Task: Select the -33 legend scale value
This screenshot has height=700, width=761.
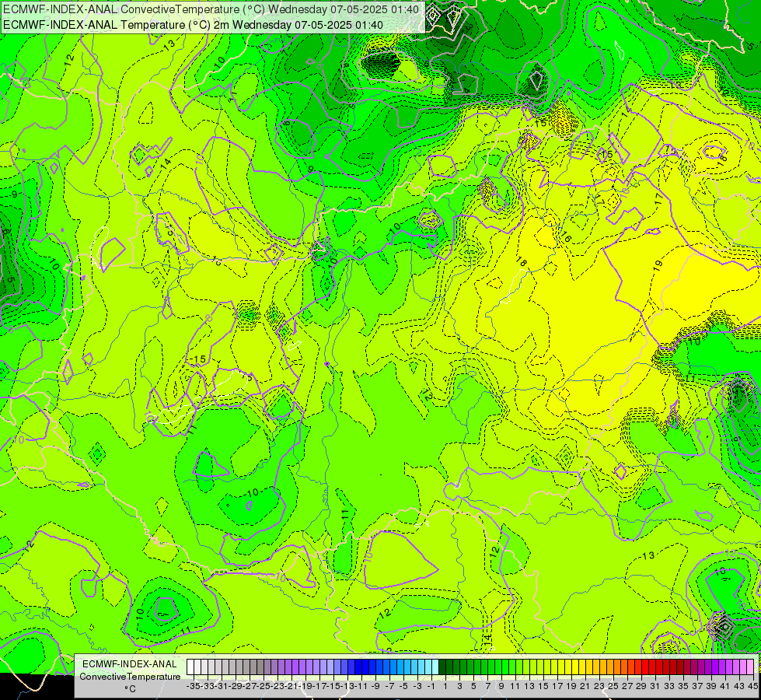Action: pos(208,686)
